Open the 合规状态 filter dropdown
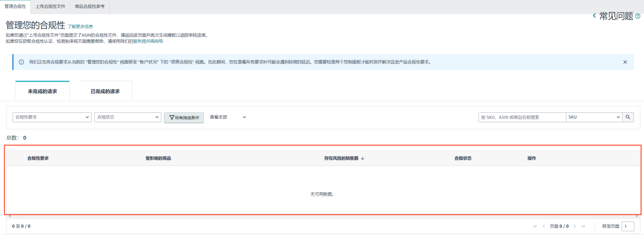 click(x=128, y=117)
